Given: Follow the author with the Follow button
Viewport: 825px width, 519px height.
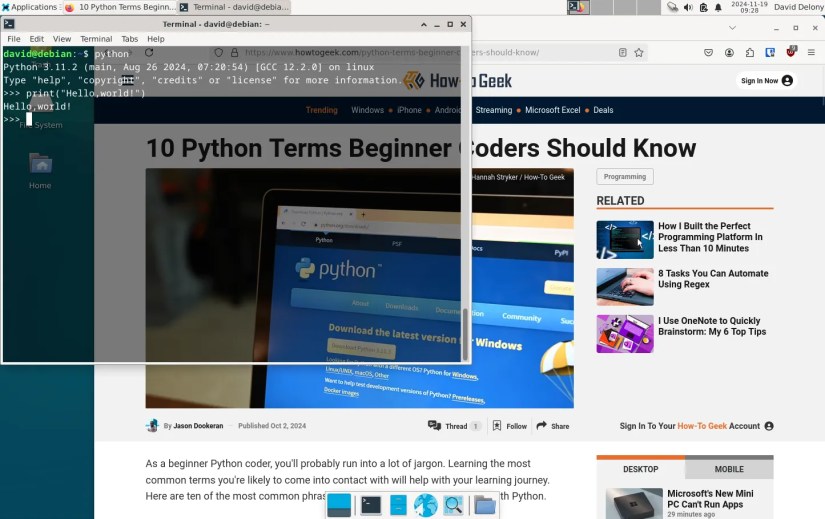Looking at the screenshot, I should pos(509,426).
